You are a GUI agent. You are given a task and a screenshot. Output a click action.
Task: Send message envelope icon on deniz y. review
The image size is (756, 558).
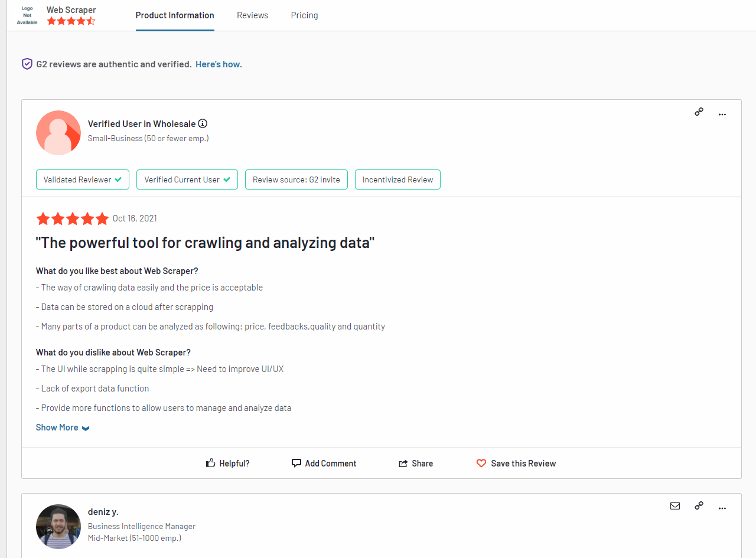(675, 505)
